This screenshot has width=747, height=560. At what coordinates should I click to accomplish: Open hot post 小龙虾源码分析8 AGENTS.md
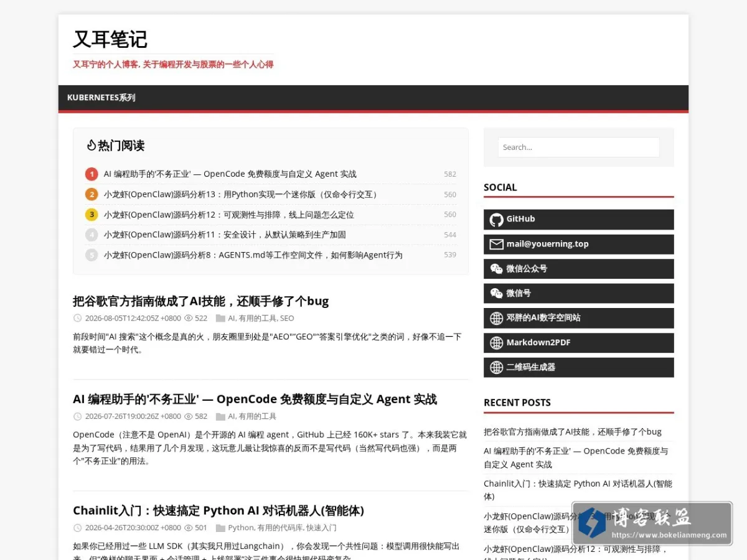[253, 254]
